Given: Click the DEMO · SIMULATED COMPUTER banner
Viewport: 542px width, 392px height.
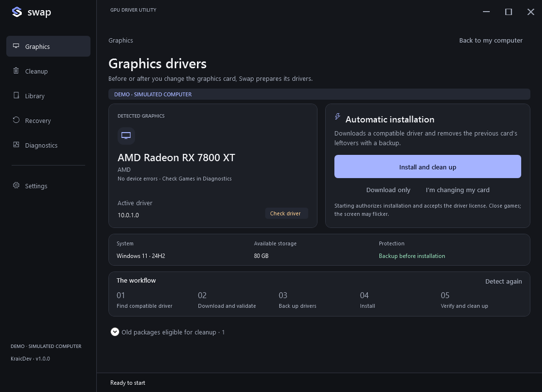Looking at the screenshot, I should tap(319, 94).
